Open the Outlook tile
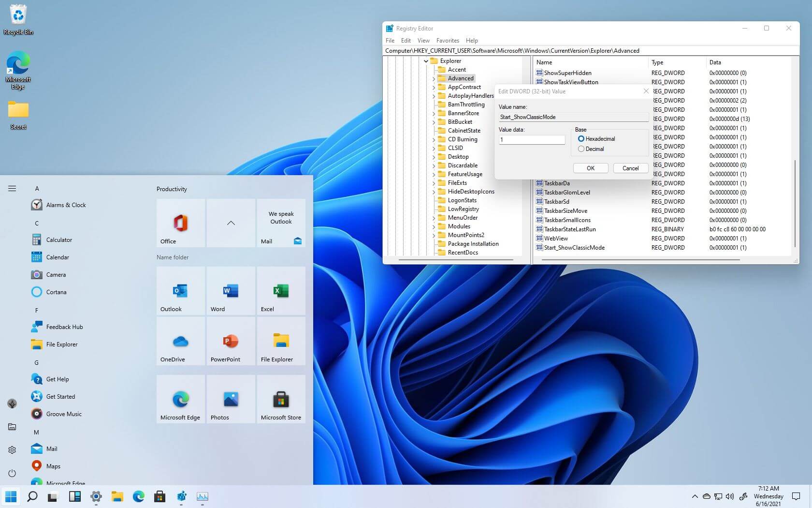The height and width of the screenshot is (508, 812). pos(180,291)
